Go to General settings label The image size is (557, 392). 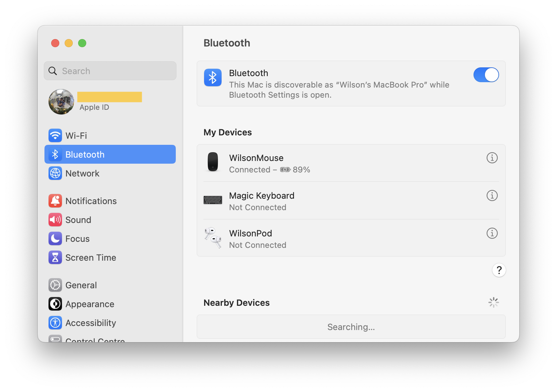point(81,285)
